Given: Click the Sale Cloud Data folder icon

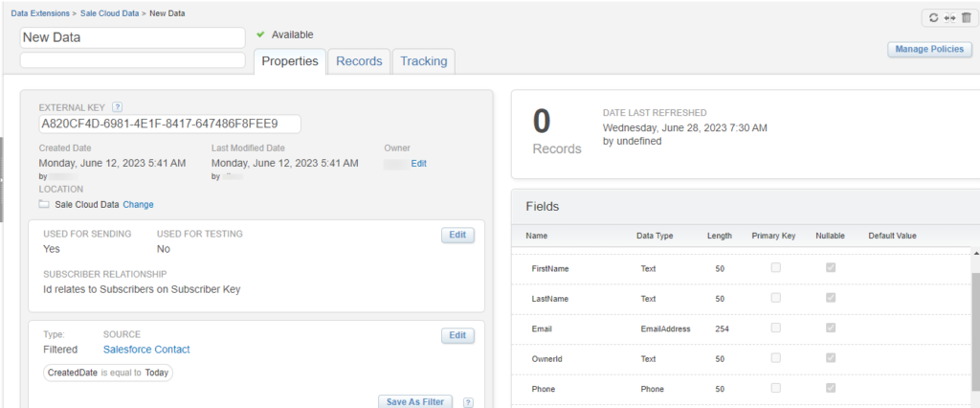Looking at the screenshot, I should pyautogui.click(x=44, y=204).
